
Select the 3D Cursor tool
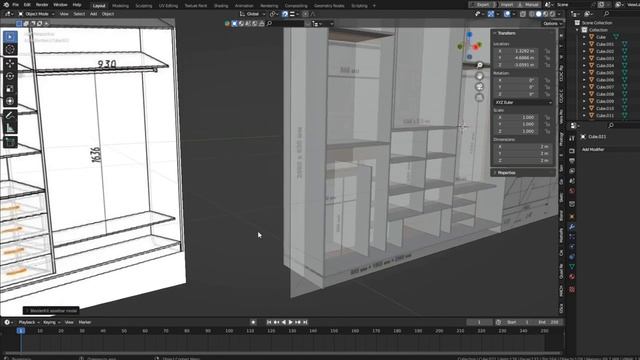[10, 49]
